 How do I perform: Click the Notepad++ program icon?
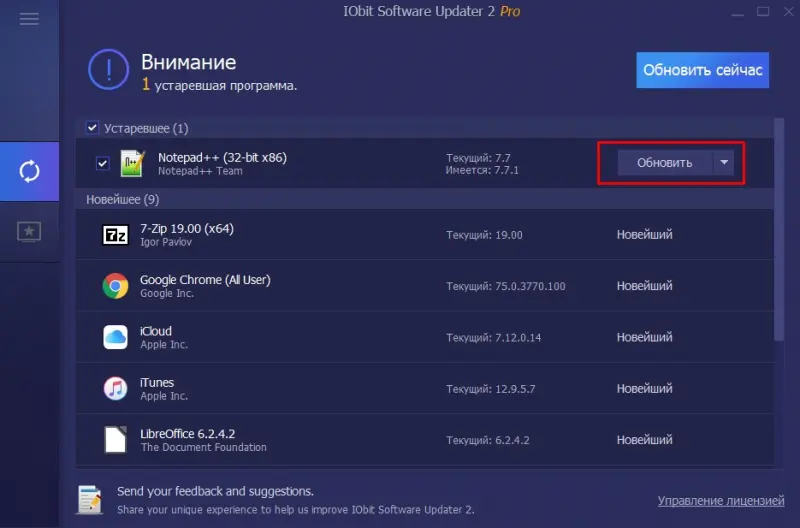(132, 163)
